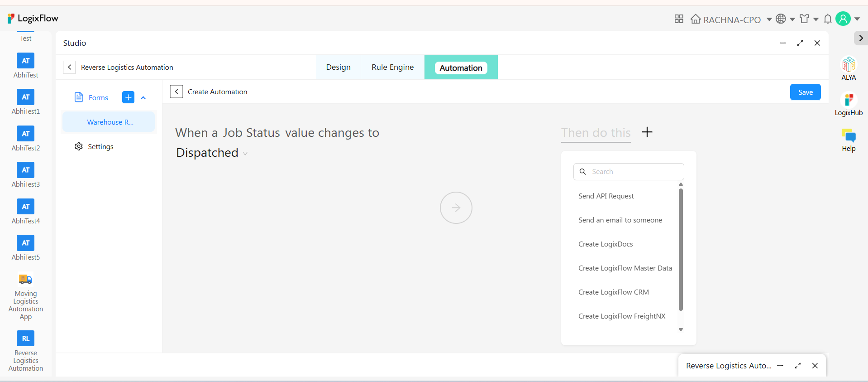
Task: Go back from Reverse Logistics Automation
Action: [x=69, y=67]
